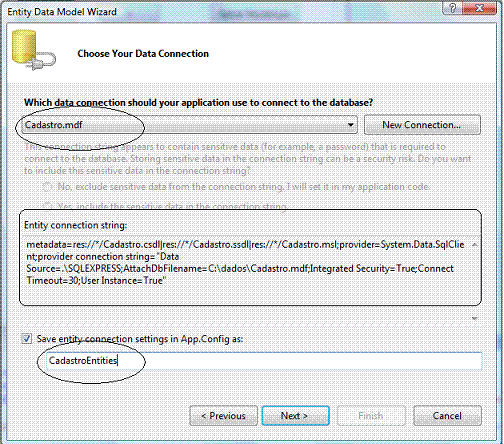Click the New Connection... button
This screenshot has width=504, height=444.
pos(422,125)
